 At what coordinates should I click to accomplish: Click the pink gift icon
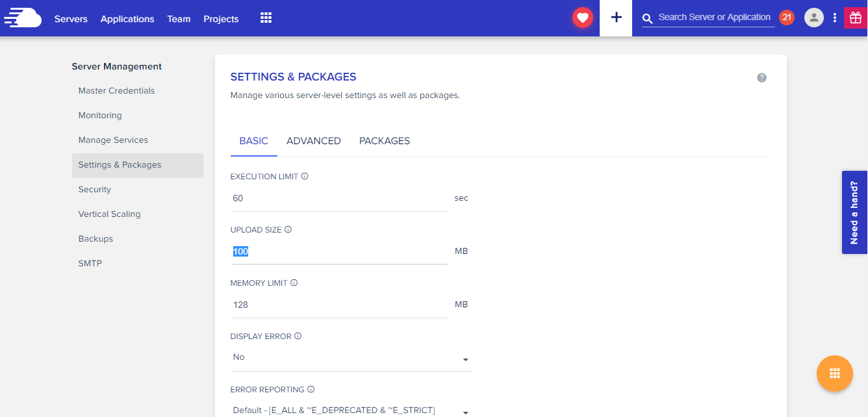(853, 18)
